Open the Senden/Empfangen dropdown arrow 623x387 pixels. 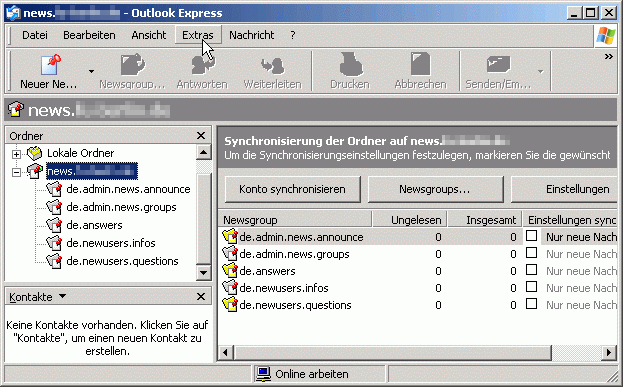point(540,72)
